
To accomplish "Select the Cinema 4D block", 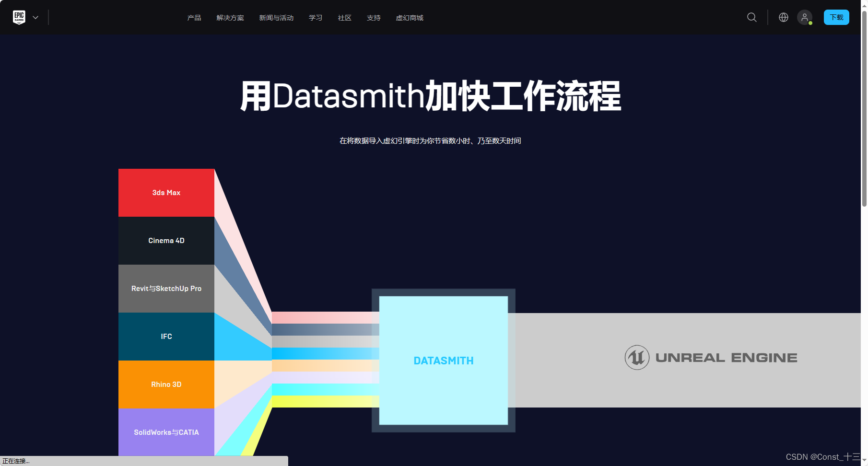I will click(166, 240).
